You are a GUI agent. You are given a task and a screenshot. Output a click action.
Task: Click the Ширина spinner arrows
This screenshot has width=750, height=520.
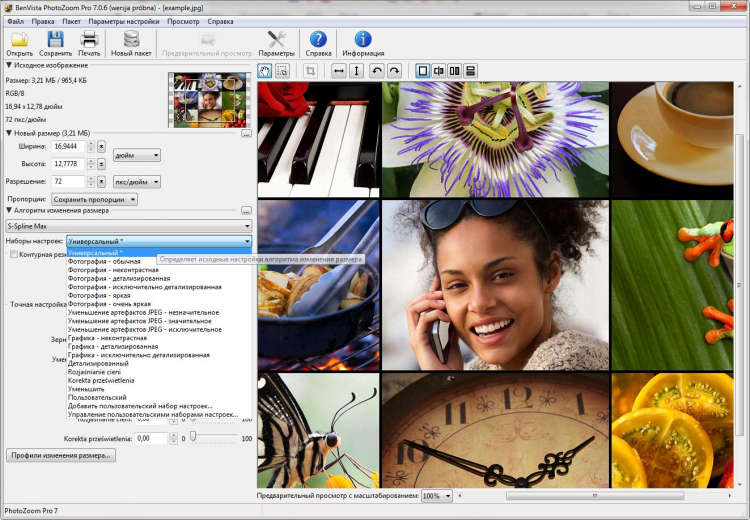coord(91,146)
